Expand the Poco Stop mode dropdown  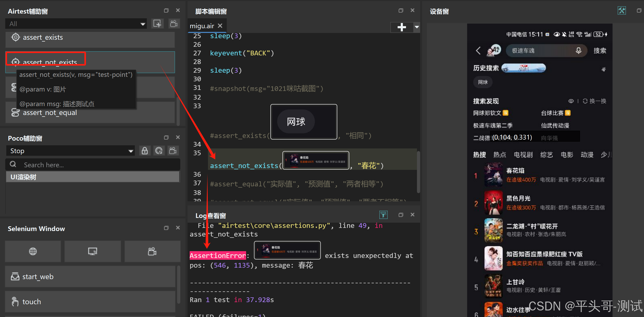pos(70,151)
